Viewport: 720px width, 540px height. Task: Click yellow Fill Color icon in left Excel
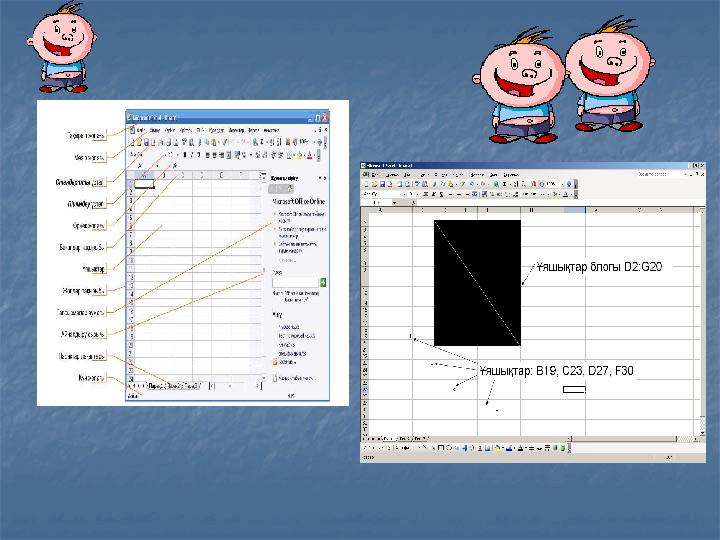pos(299,156)
